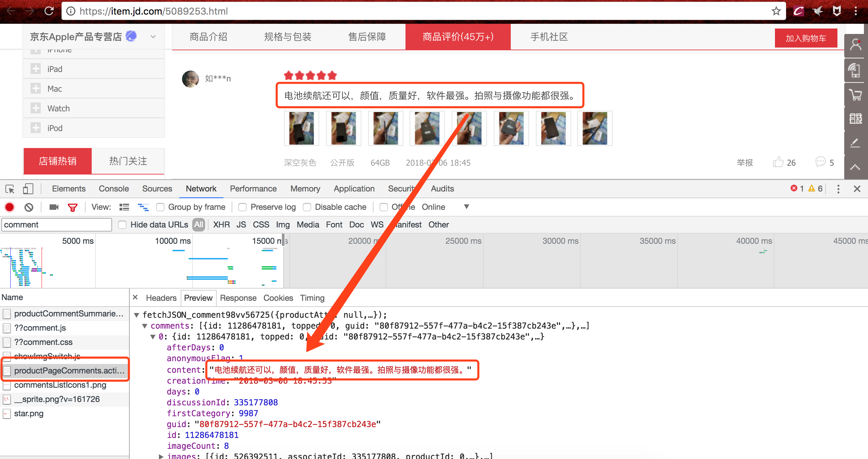Click the capture screenshots camera icon

(54, 207)
